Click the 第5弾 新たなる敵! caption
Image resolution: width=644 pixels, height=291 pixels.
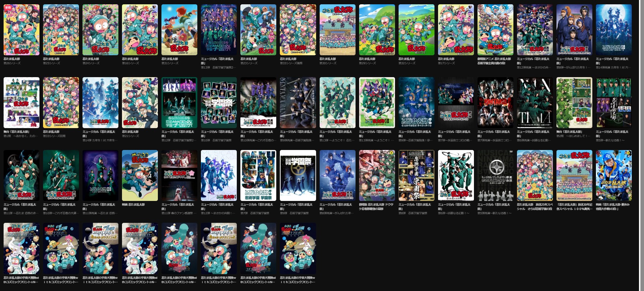[611, 140]
